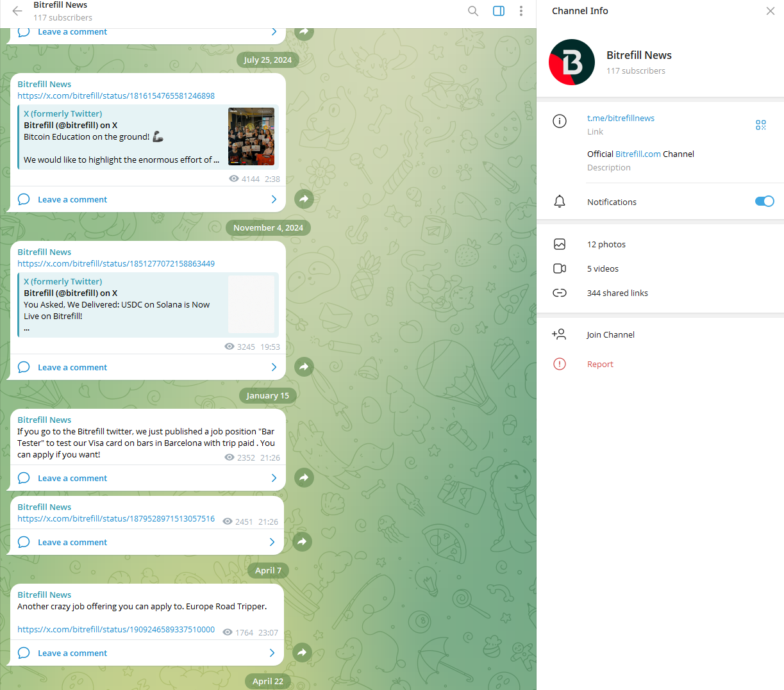Click the January 15 date badge
This screenshot has width=784, height=690.
coord(268,395)
